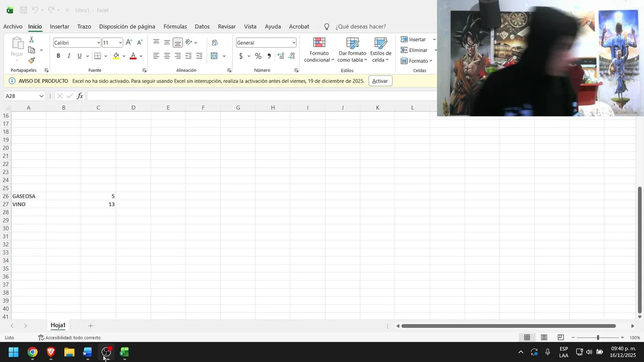Decrease font size with the smaller A icon
Screen dimensions: 644x362
140,43
